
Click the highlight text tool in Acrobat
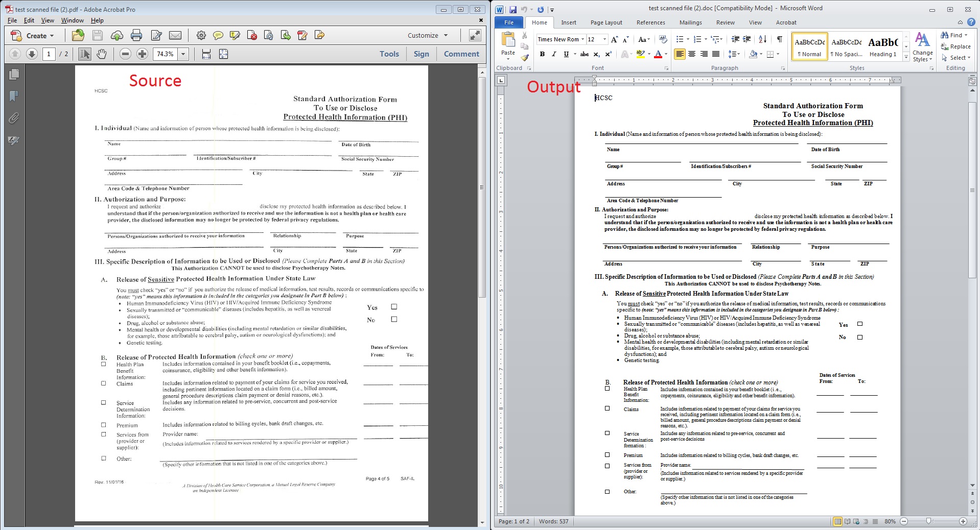[x=235, y=35]
